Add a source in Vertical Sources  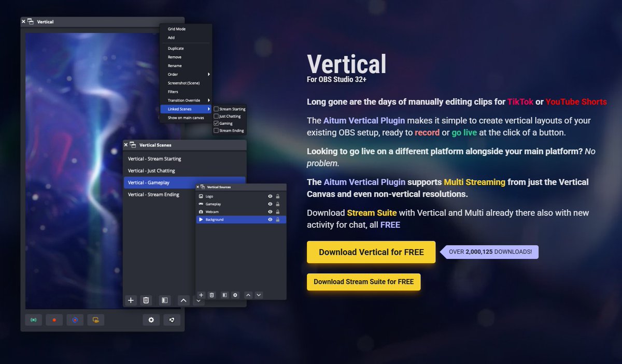201,295
